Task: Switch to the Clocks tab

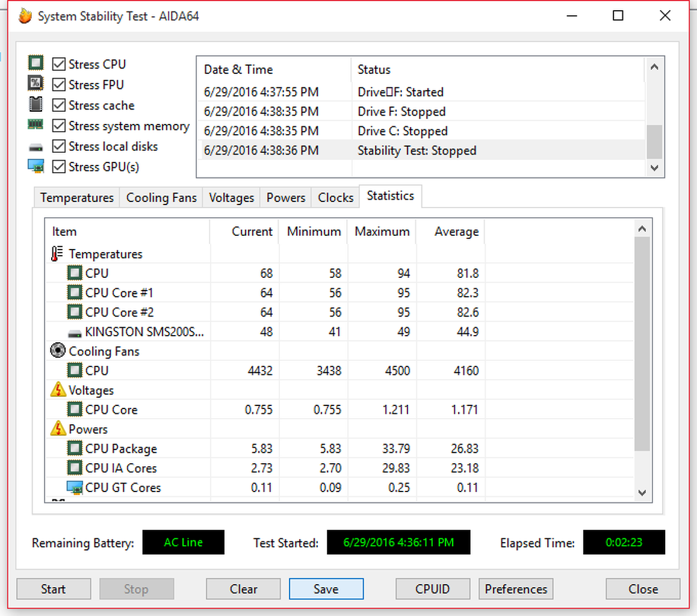Action: [336, 198]
